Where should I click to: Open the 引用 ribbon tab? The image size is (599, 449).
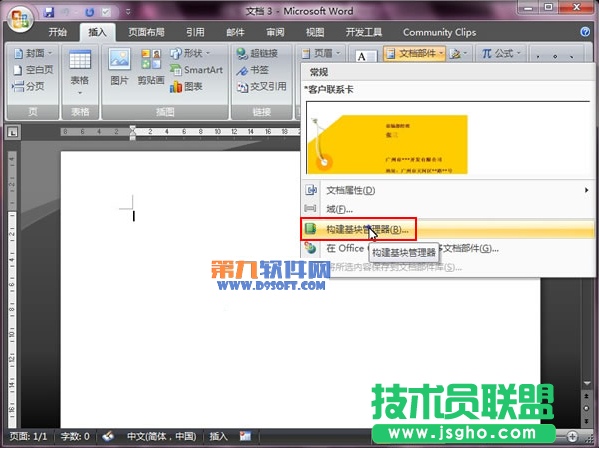point(195,32)
